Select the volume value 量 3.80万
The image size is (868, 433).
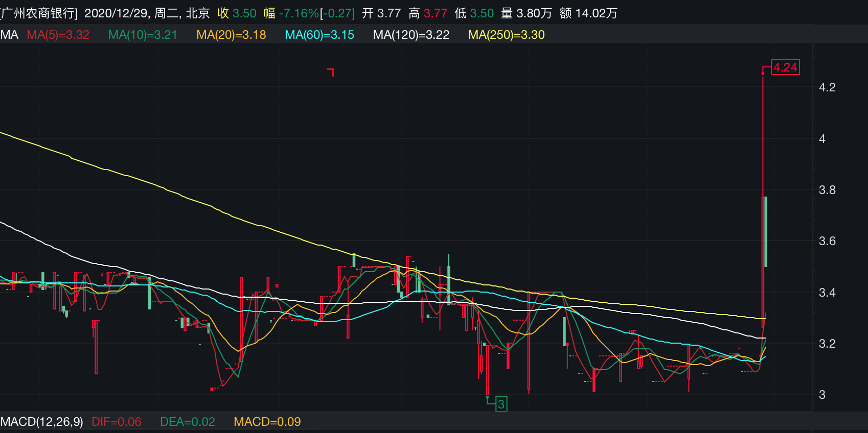[x=527, y=13]
